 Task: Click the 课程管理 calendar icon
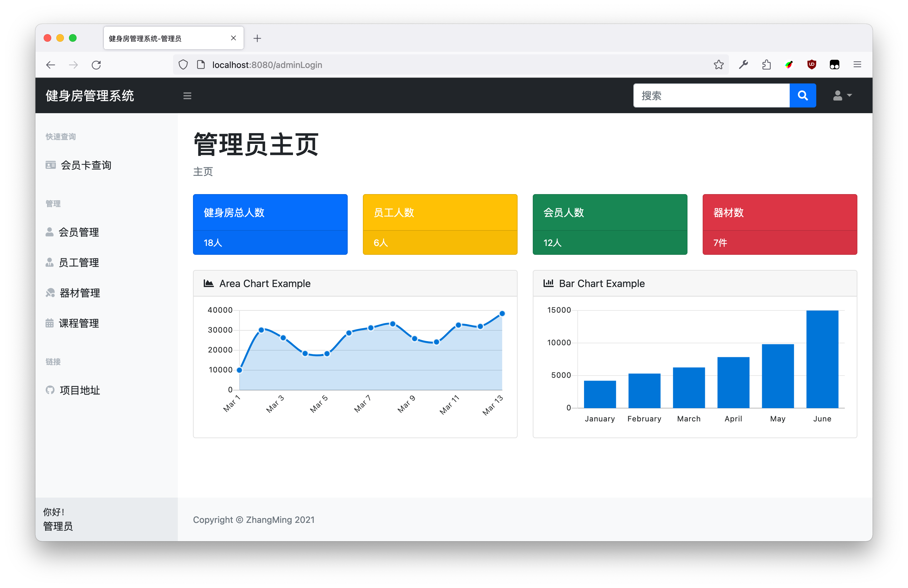[x=50, y=323]
